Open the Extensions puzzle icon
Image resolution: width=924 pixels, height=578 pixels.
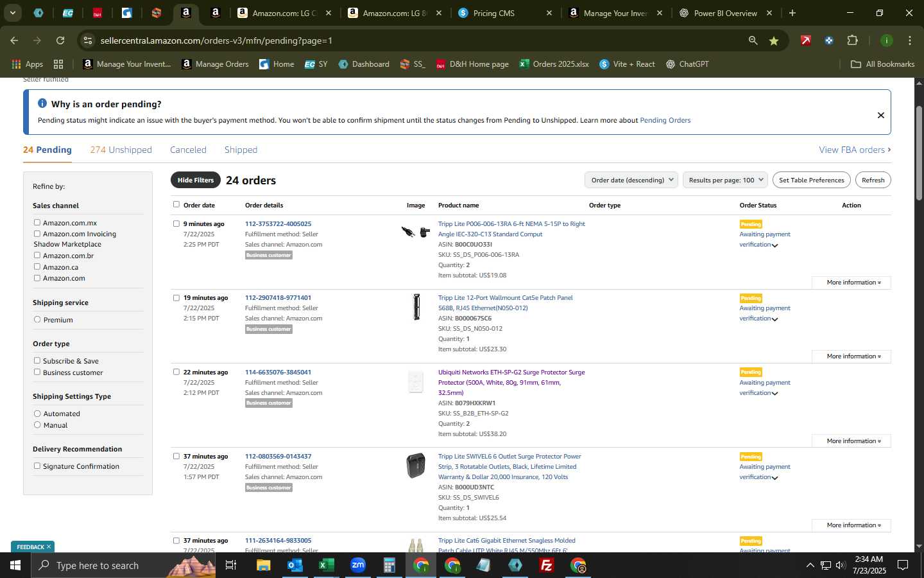(852, 40)
